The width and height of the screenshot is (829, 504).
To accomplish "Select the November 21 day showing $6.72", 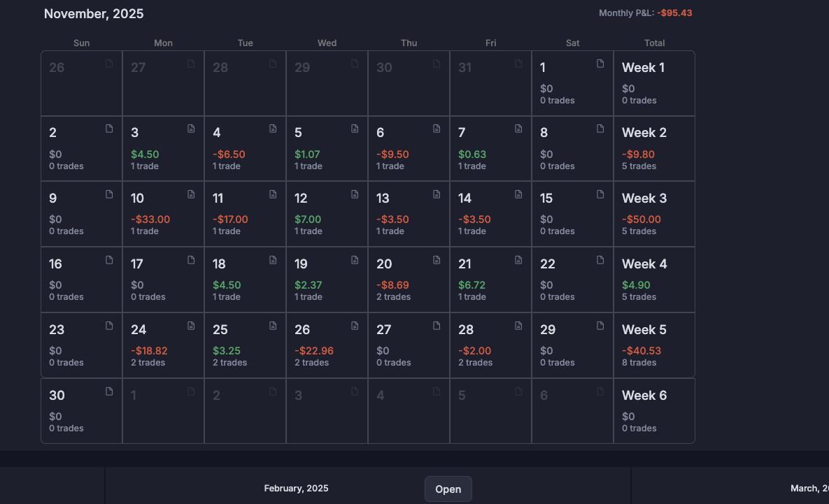I will (x=490, y=280).
